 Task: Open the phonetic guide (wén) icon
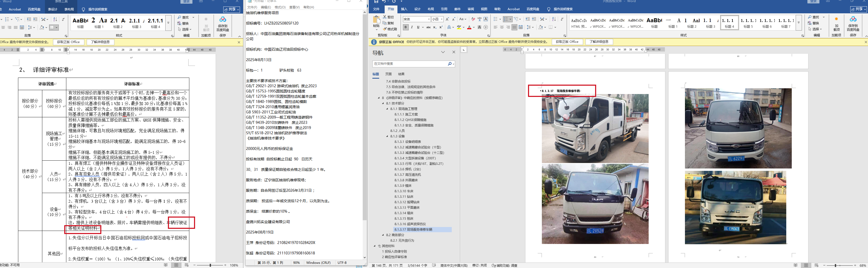[479, 19]
